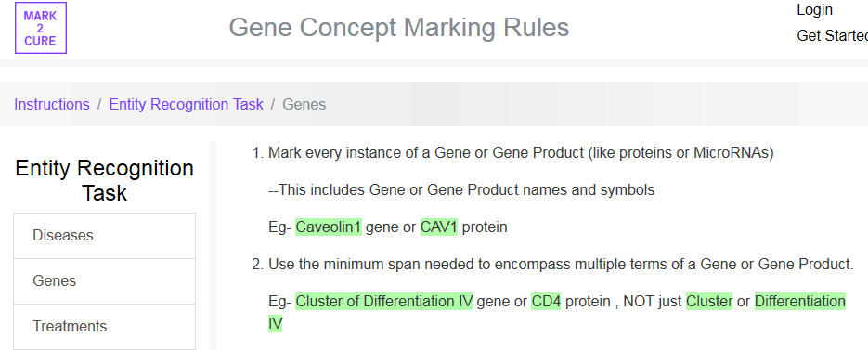This screenshot has height=350, width=868.
Task: Select the Genes breadcrumb item
Action: coord(304,104)
